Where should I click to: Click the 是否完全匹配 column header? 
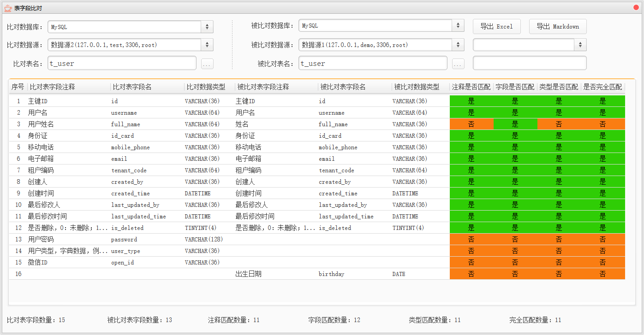pos(602,87)
